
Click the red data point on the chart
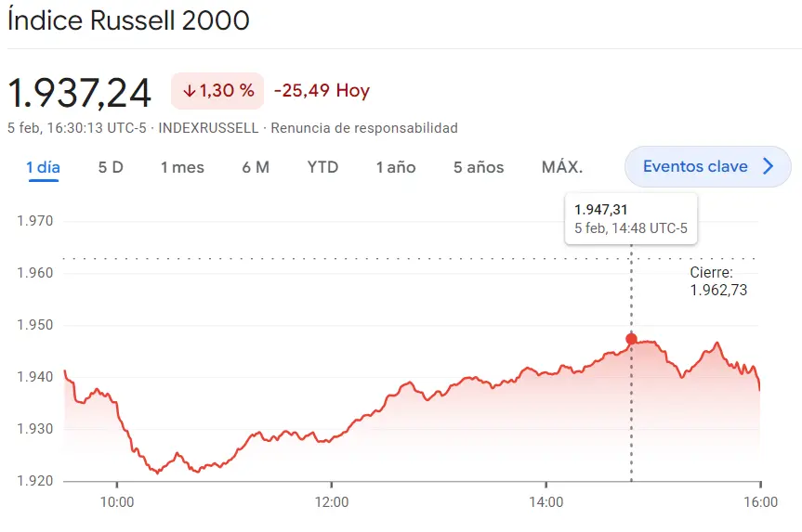coord(632,339)
